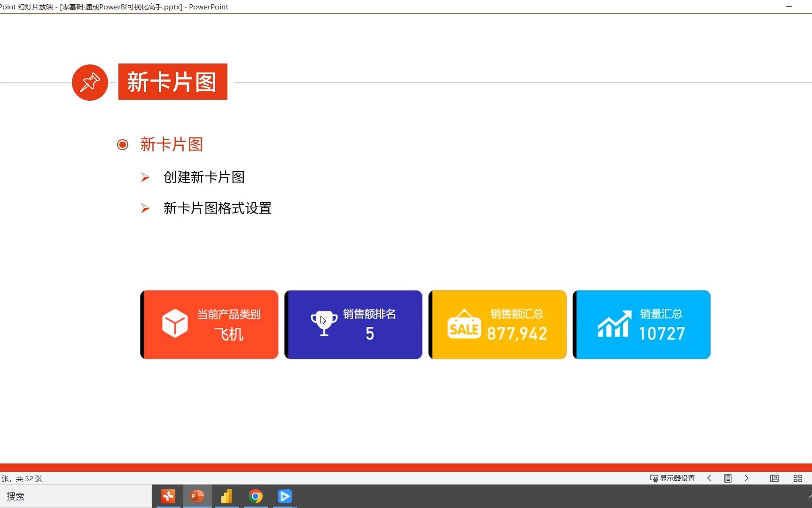The width and height of the screenshot is (812, 508).
Task: Switch to slide sorter grid view
Action: [x=798, y=478]
